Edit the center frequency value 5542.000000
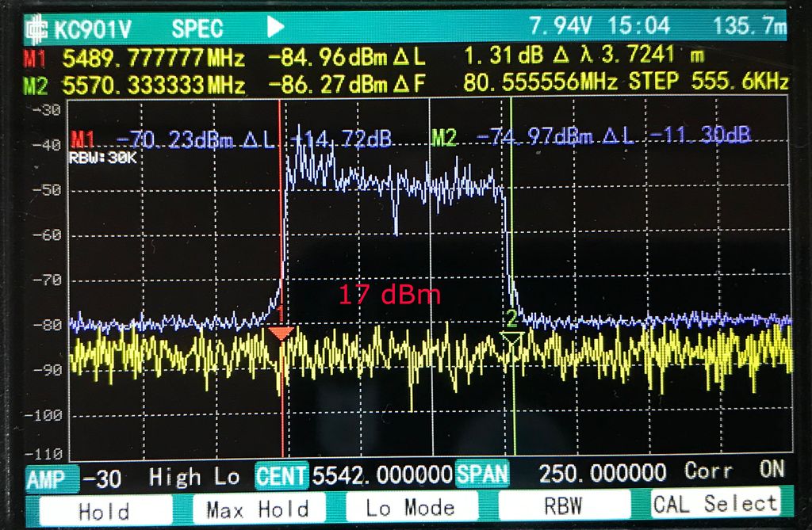The height and width of the screenshot is (530, 812). 381,475
